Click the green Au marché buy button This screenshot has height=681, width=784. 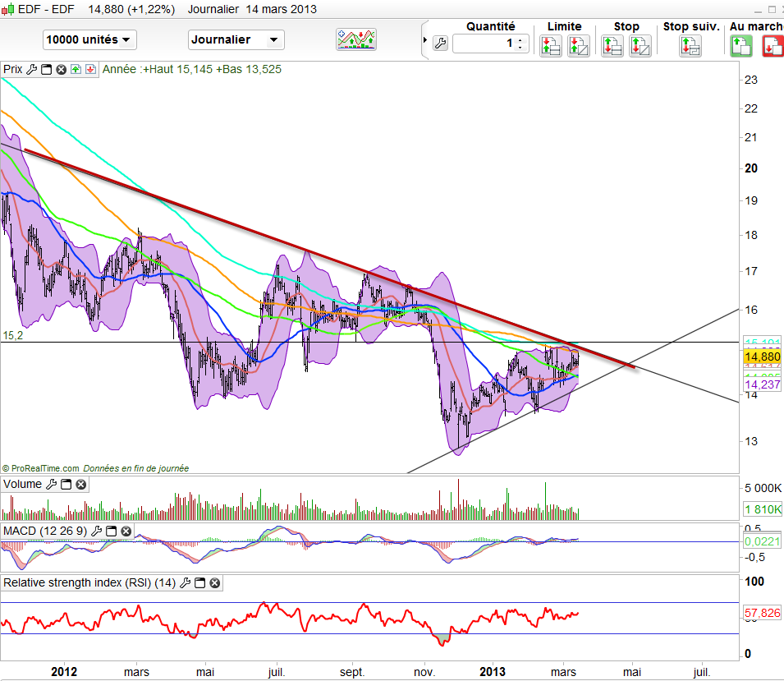(741, 45)
